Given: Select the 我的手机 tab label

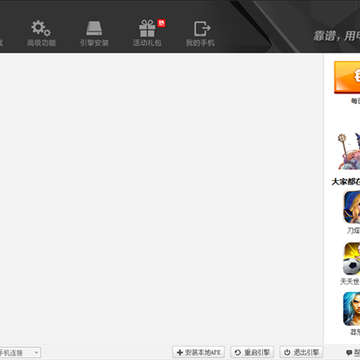Looking at the screenshot, I should (x=200, y=43).
